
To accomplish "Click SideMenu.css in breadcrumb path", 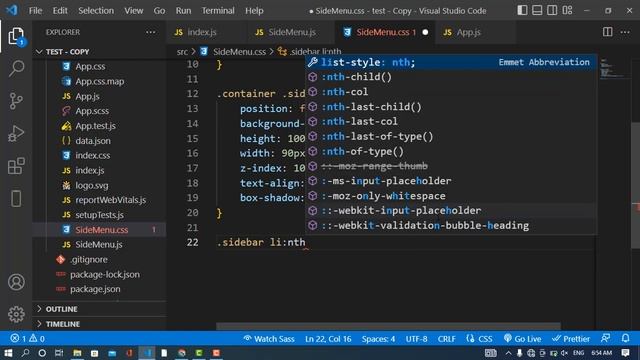I will click(239, 52).
